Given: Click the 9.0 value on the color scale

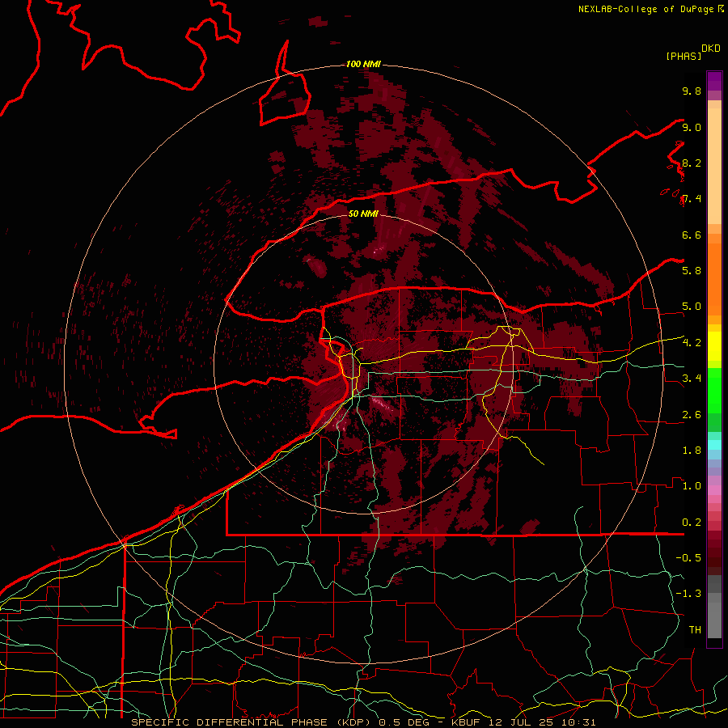Looking at the screenshot, I should [x=692, y=127].
